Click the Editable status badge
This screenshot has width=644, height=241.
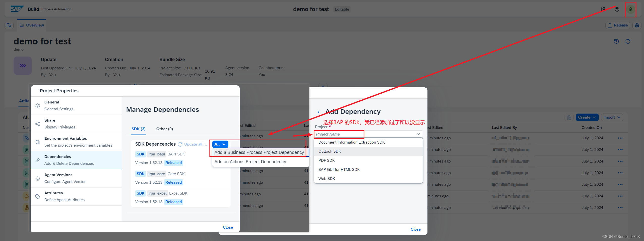[342, 9]
